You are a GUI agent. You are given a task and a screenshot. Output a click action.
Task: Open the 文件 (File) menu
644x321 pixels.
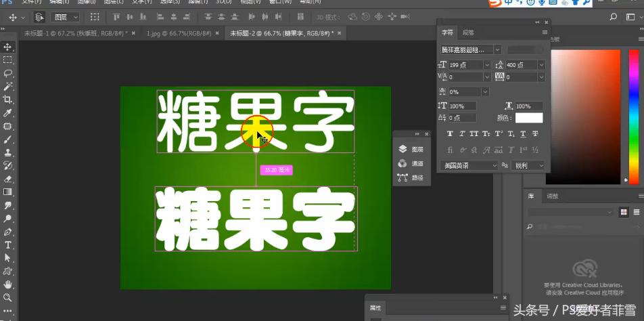tap(32, 1)
